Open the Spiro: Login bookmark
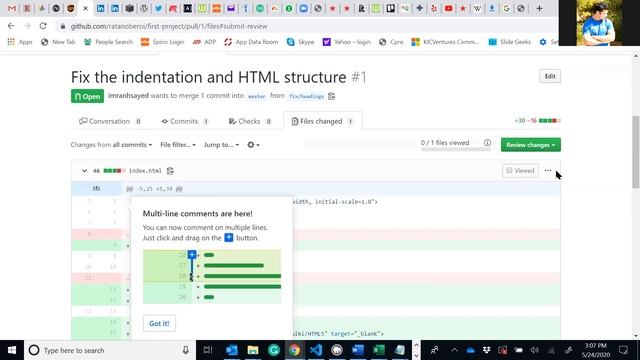The width and height of the screenshot is (640, 360). [x=162, y=42]
